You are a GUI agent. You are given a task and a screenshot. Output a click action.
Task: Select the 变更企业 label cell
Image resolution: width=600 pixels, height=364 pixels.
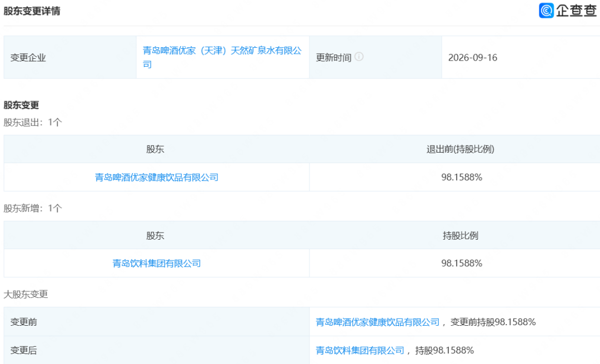click(70, 57)
